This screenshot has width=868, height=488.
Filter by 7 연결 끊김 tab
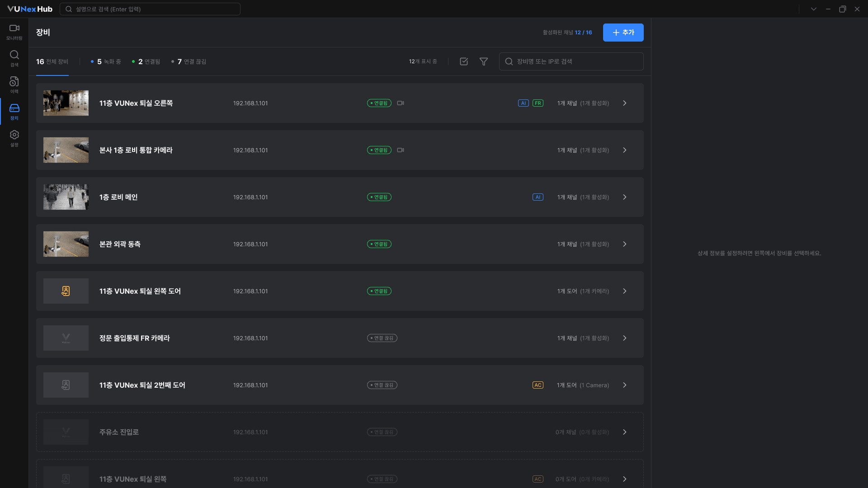click(189, 61)
